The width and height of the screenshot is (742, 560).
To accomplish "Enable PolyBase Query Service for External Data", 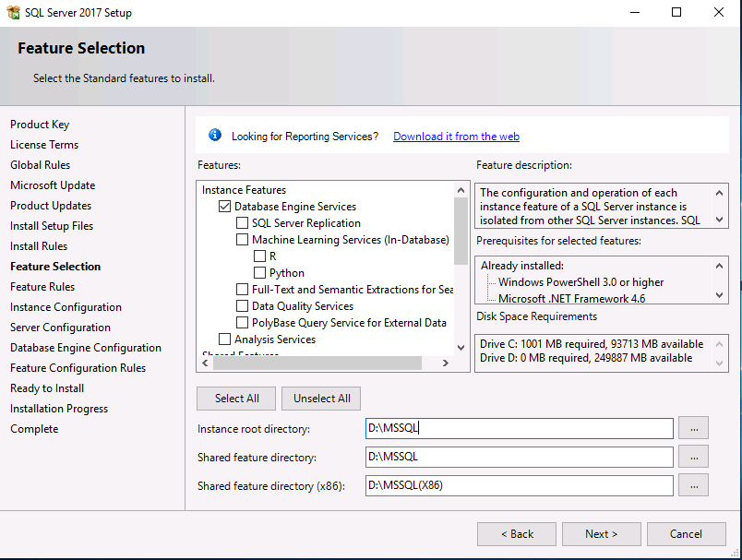I will pos(242,323).
